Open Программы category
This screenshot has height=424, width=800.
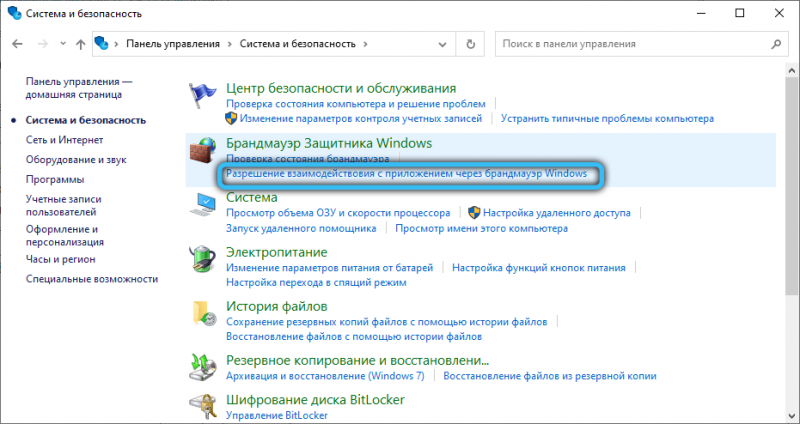pos(55,180)
